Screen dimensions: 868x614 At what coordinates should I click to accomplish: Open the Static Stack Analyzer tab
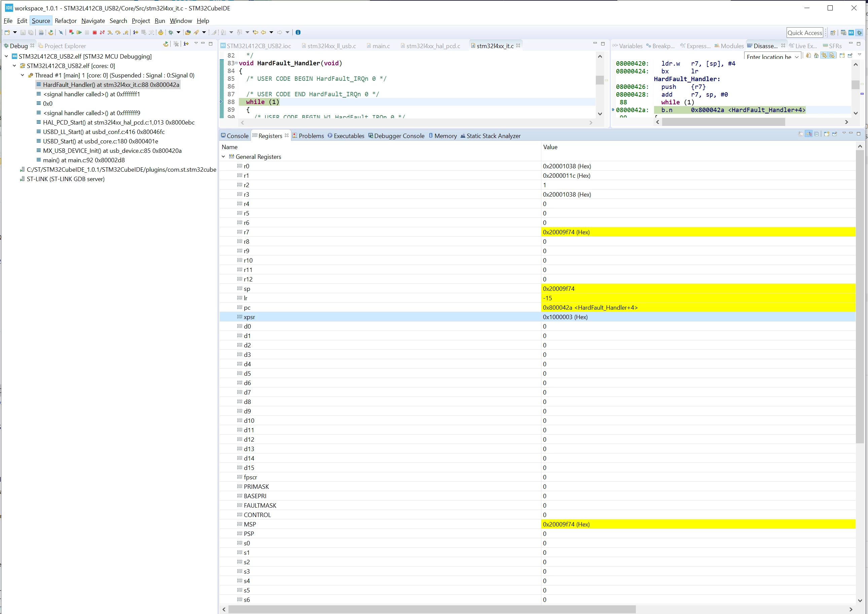tap(490, 136)
